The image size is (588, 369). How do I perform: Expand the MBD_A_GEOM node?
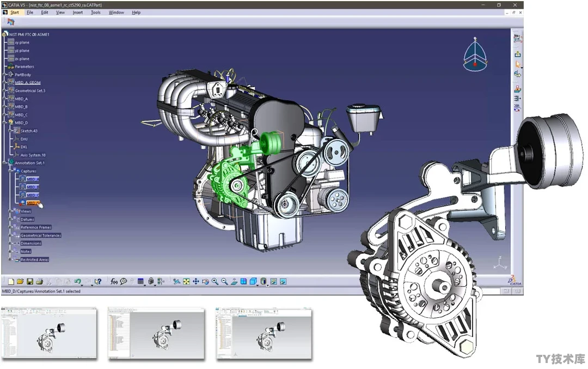[5, 82]
